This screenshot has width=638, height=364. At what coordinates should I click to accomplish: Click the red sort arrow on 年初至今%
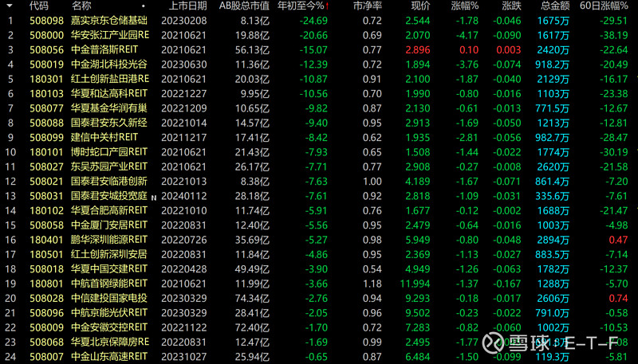[x=327, y=6]
